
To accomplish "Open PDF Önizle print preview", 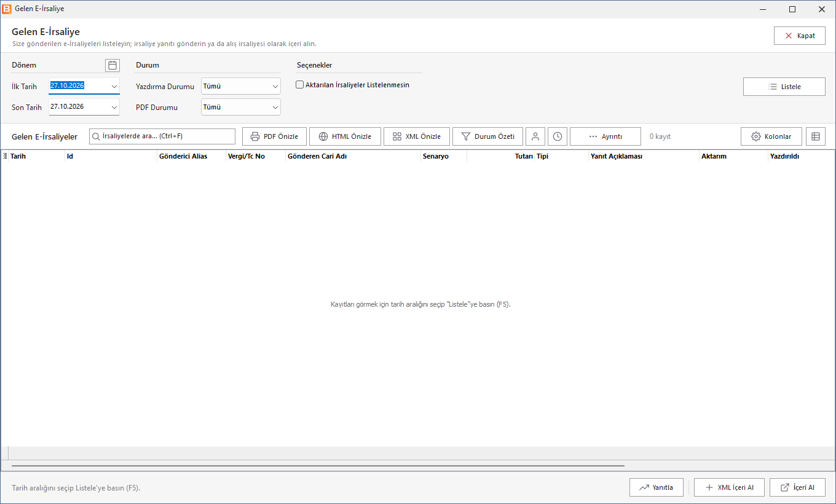I will tap(275, 136).
